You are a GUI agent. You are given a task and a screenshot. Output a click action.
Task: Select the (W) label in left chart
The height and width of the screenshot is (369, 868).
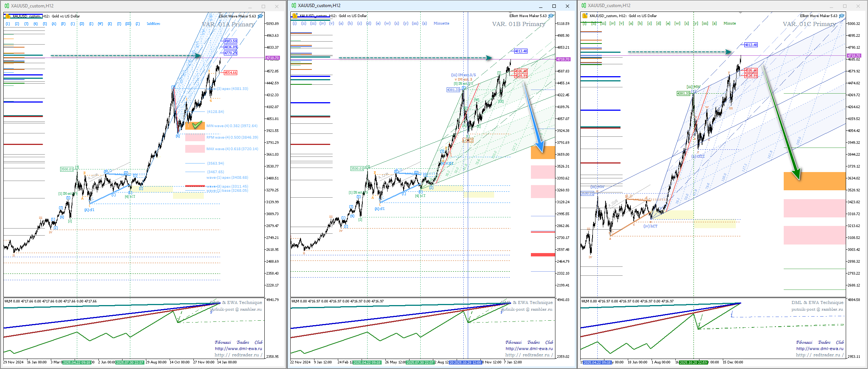tap(100, 24)
